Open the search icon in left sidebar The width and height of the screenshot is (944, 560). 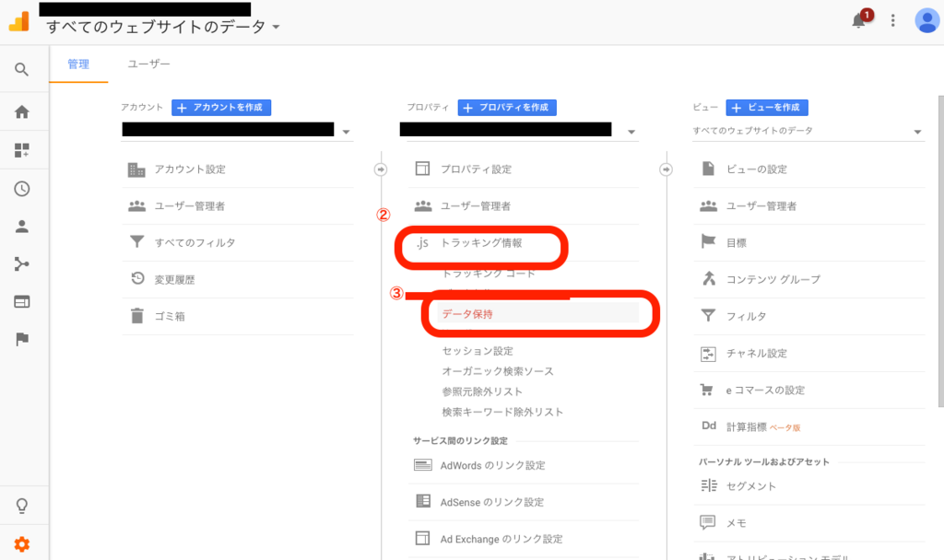(22, 69)
